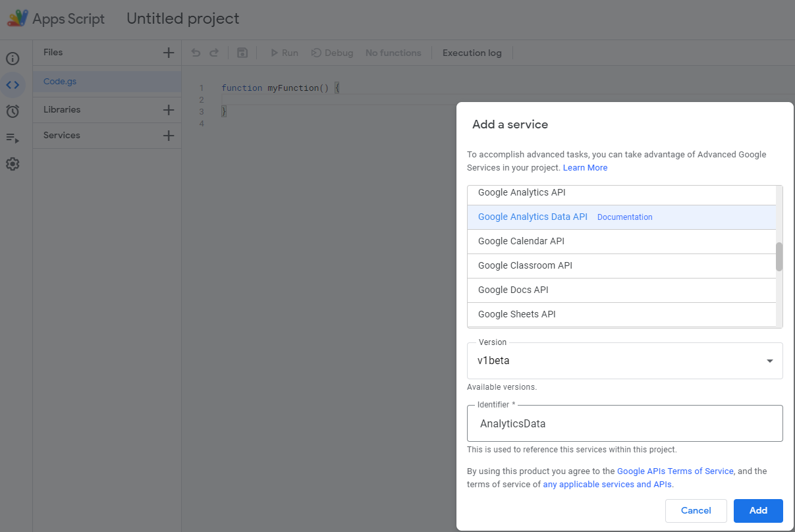Open the Execution log

(472, 53)
